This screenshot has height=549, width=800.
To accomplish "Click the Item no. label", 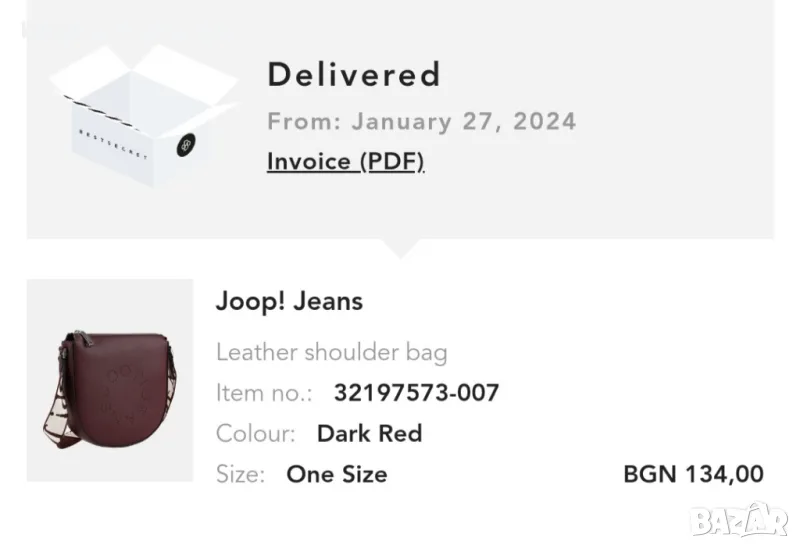I will tap(264, 393).
